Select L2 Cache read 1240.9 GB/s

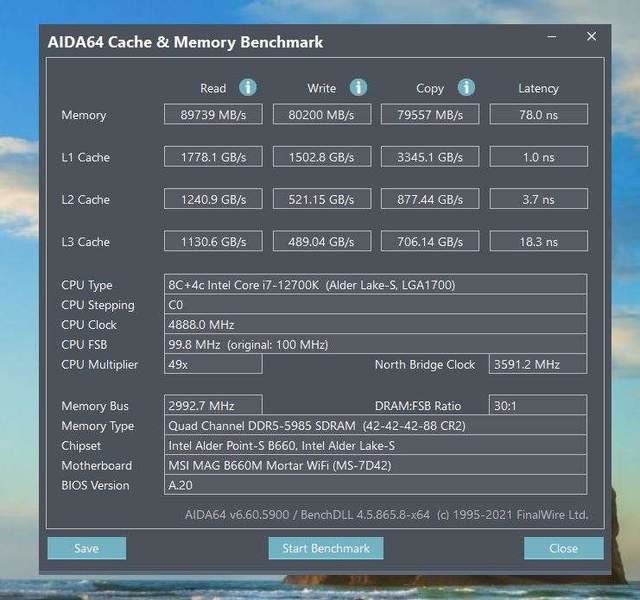tap(213, 199)
